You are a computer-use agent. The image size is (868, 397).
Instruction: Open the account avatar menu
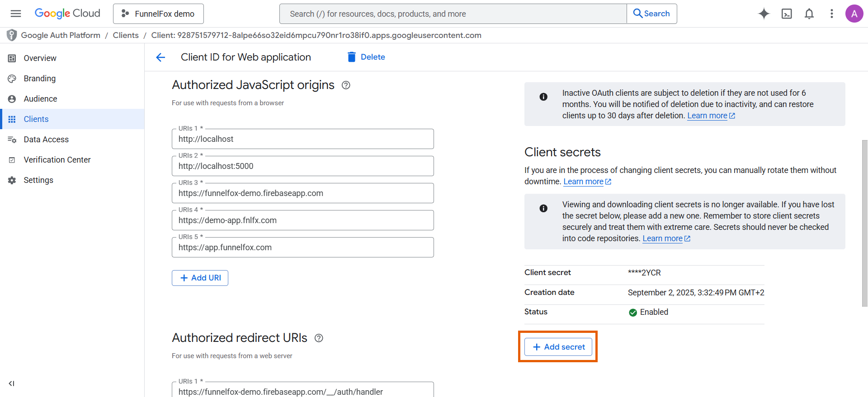coord(854,14)
